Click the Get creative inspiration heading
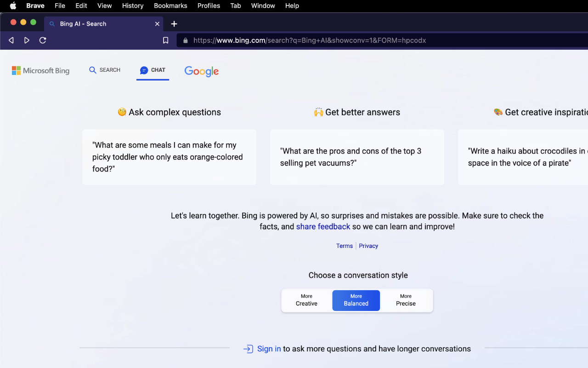588x368 pixels. (x=541, y=112)
